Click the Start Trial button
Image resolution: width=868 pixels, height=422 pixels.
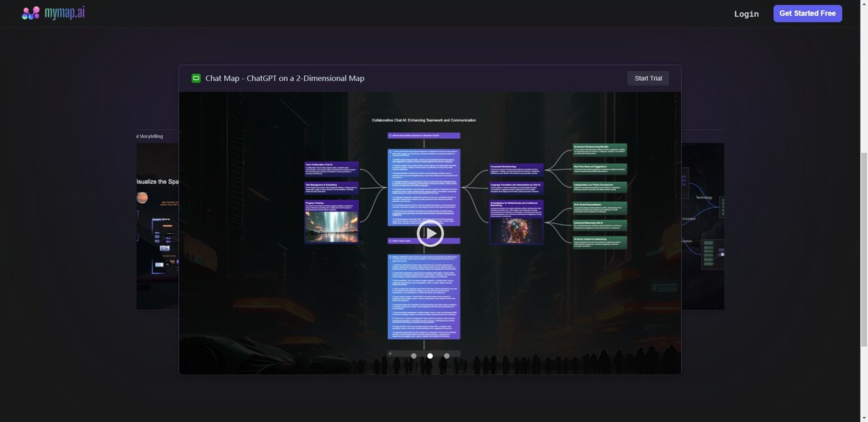click(x=648, y=79)
